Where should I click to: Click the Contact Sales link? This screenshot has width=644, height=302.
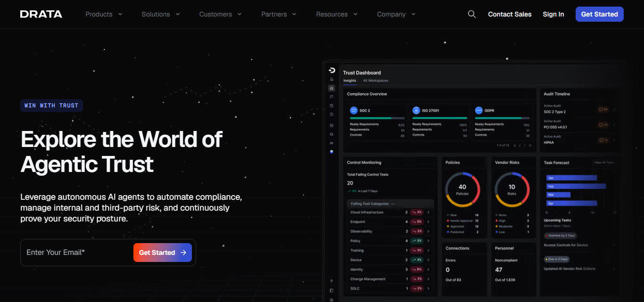pos(510,14)
